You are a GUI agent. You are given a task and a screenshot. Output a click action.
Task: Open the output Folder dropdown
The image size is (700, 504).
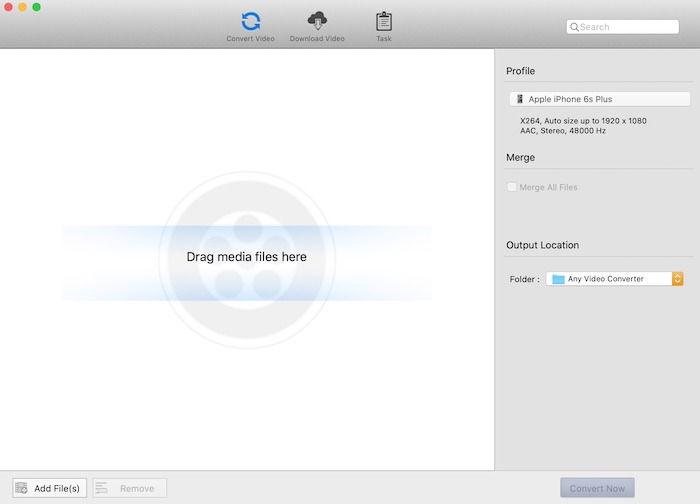614,279
